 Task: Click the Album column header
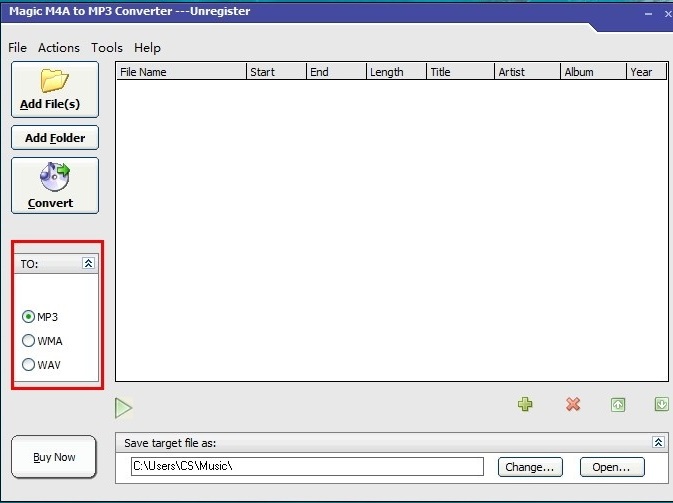(x=594, y=72)
